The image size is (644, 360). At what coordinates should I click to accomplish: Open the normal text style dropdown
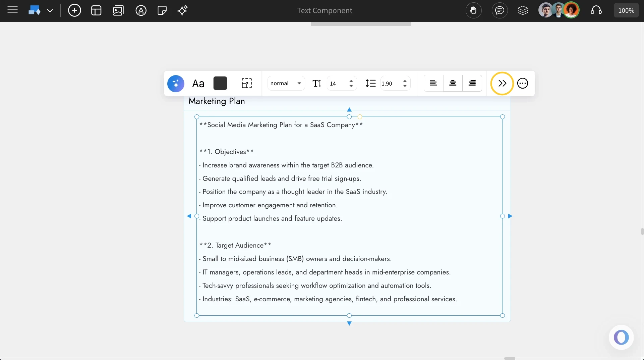pos(286,83)
